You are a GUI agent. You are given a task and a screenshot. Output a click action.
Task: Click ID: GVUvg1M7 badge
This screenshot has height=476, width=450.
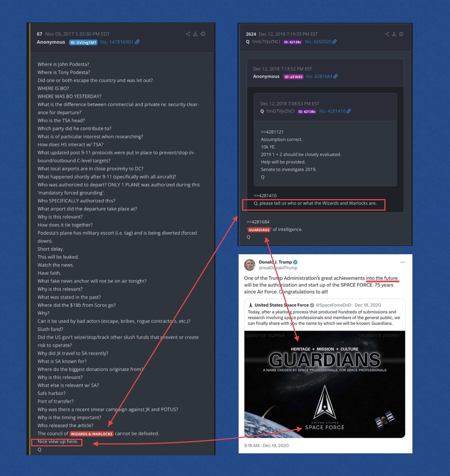tap(83, 42)
